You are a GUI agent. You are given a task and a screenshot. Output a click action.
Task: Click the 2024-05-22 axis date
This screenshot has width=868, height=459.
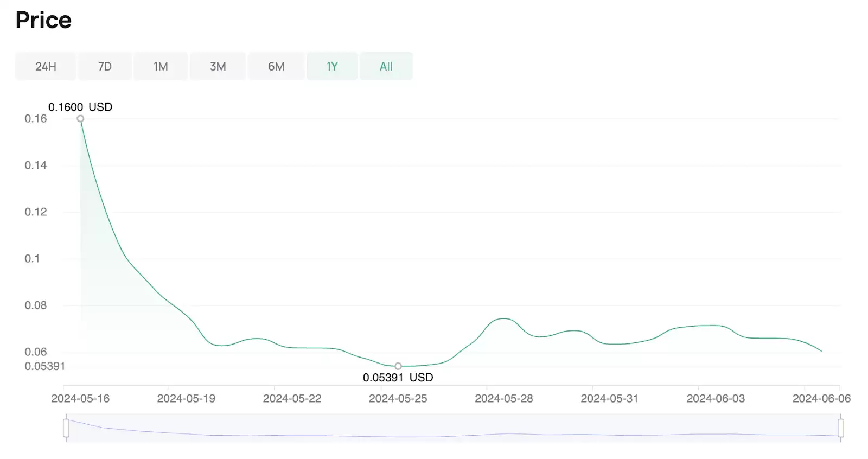292,399
